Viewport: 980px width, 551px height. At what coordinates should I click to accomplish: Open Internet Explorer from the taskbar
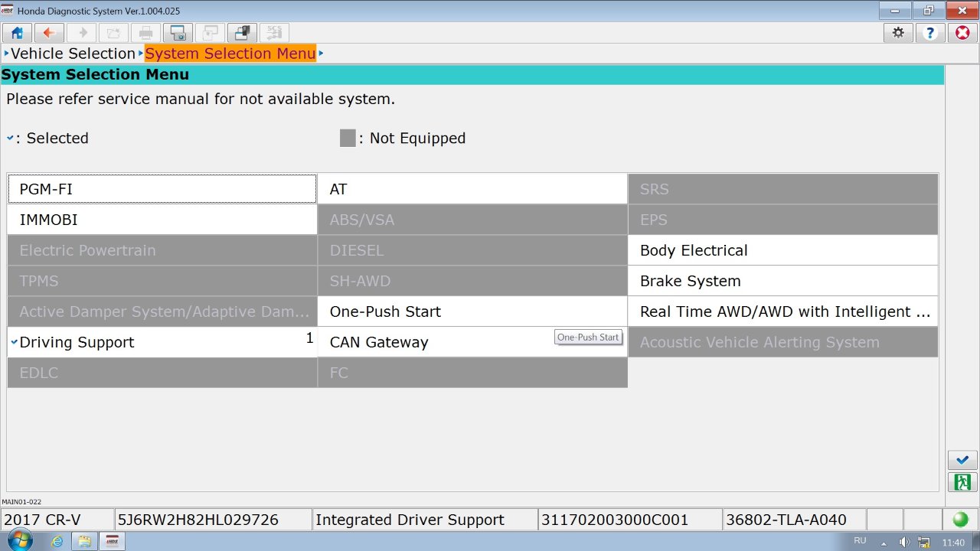[x=57, y=542]
